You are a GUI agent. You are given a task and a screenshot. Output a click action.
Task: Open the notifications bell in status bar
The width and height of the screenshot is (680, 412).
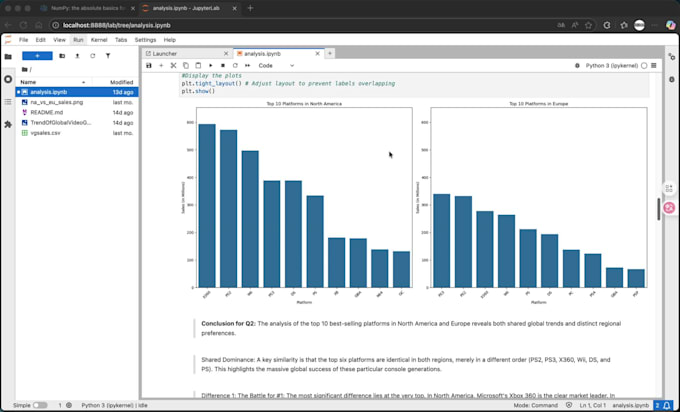[x=667, y=405]
